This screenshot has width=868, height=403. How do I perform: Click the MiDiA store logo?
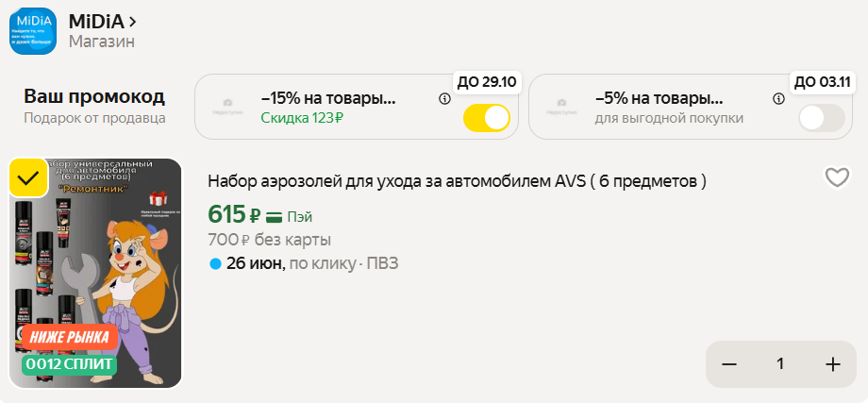click(x=33, y=31)
